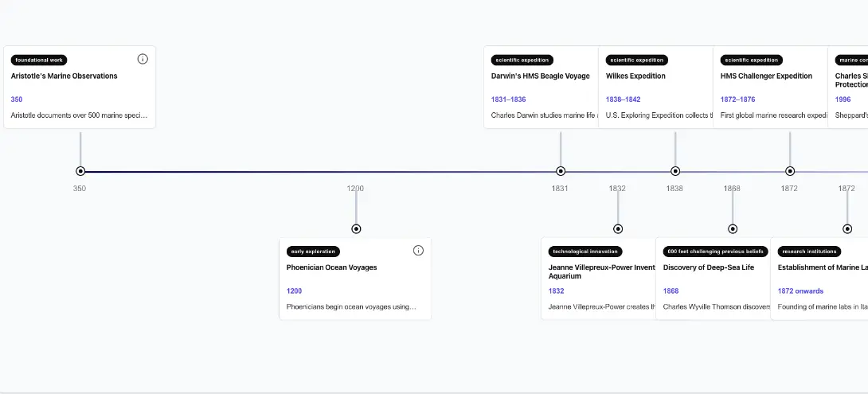Viewport: 868px width, 394px height.
Task: Click 'scientific expedition' tag on Wilkes Expedition card
Action: (636, 60)
